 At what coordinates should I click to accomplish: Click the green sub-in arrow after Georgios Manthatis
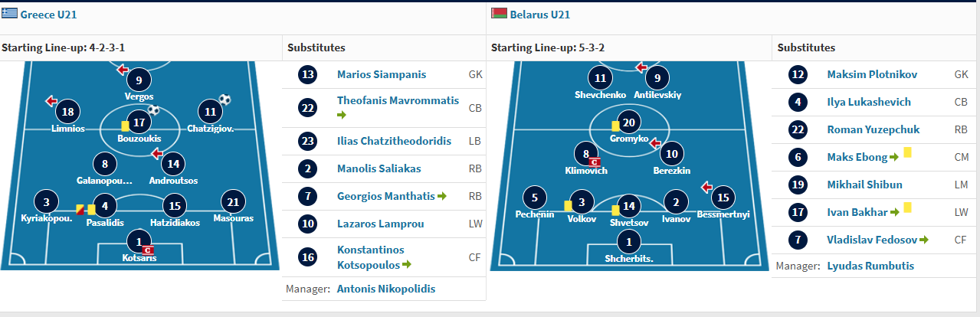pos(442,197)
